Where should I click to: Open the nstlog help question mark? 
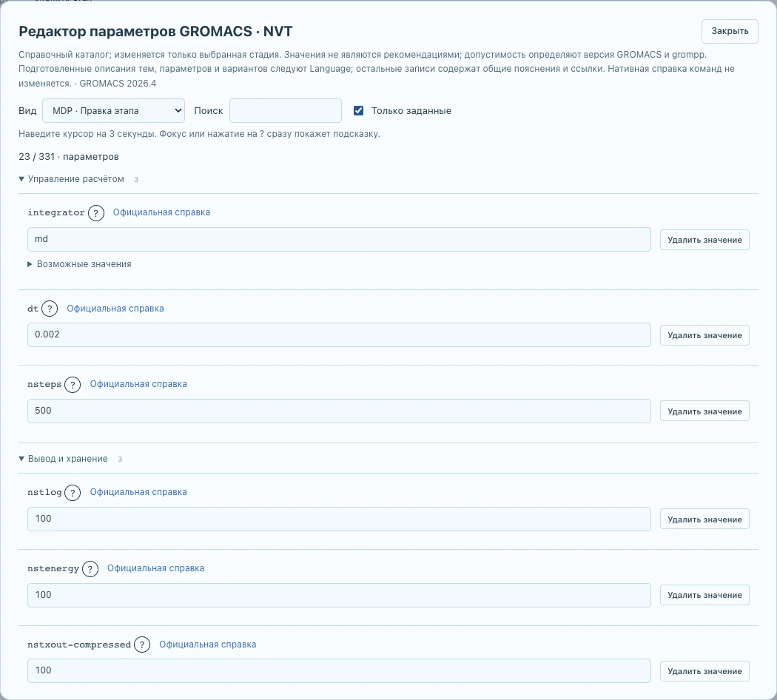point(73,492)
